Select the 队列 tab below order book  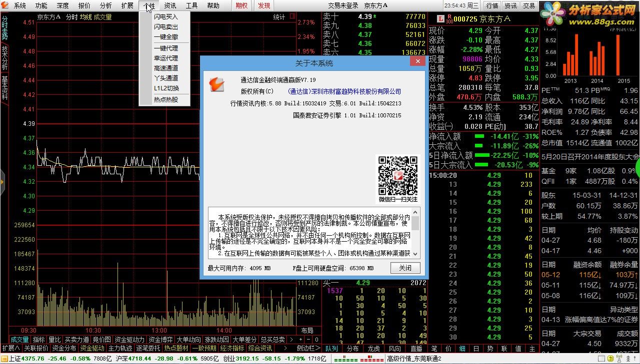[331, 349]
